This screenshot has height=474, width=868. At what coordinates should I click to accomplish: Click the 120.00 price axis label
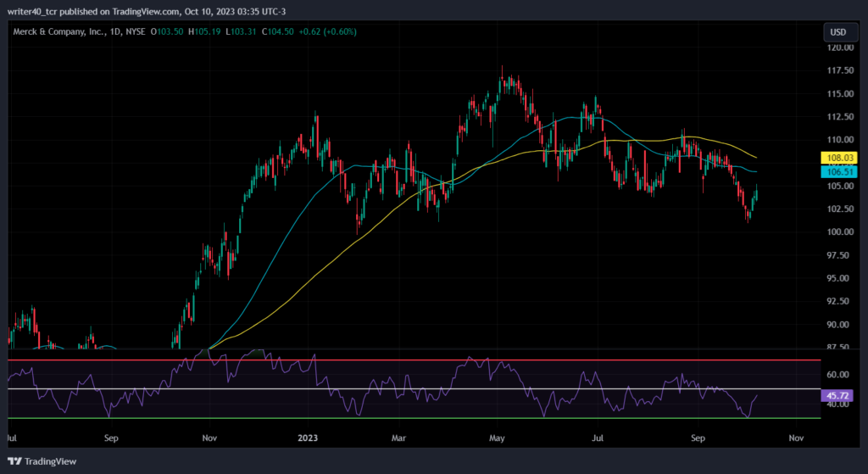pos(840,47)
